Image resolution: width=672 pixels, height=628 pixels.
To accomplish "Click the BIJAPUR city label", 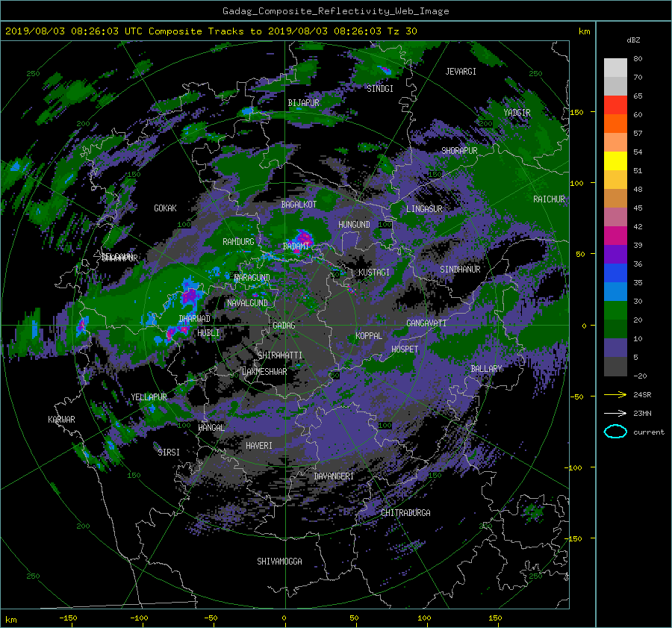I will pyautogui.click(x=303, y=103).
